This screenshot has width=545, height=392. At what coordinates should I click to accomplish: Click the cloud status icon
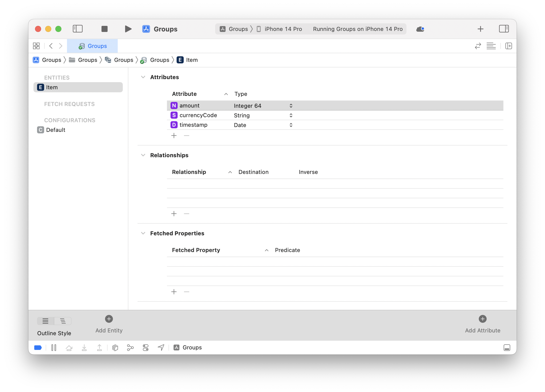pyautogui.click(x=420, y=29)
